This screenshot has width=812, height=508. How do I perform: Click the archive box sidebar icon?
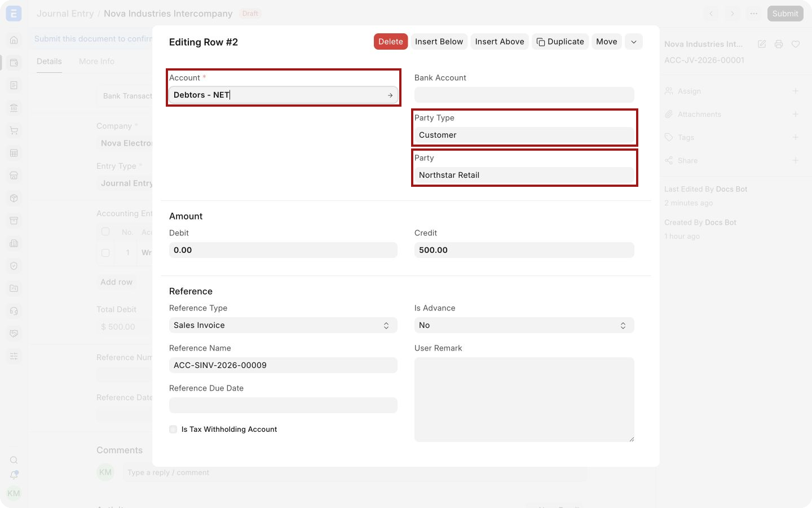pyautogui.click(x=14, y=221)
